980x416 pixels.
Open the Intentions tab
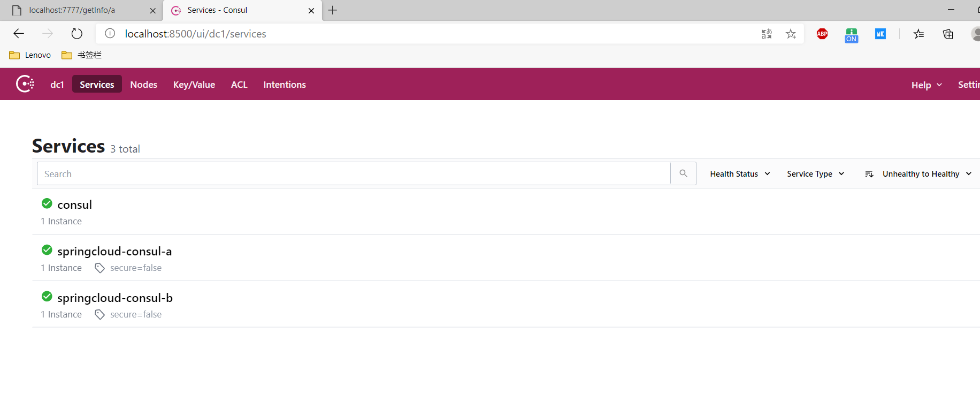coord(285,85)
